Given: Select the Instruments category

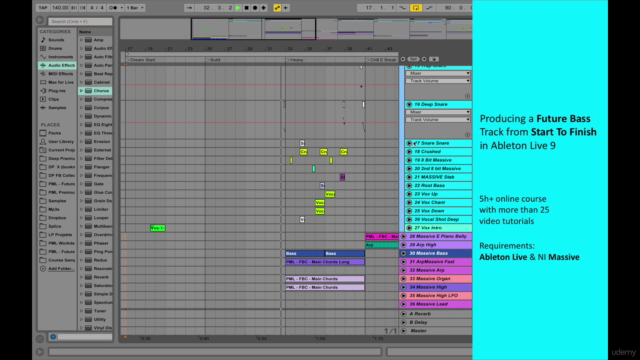Looking at the screenshot, I should [x=60, y=57].
